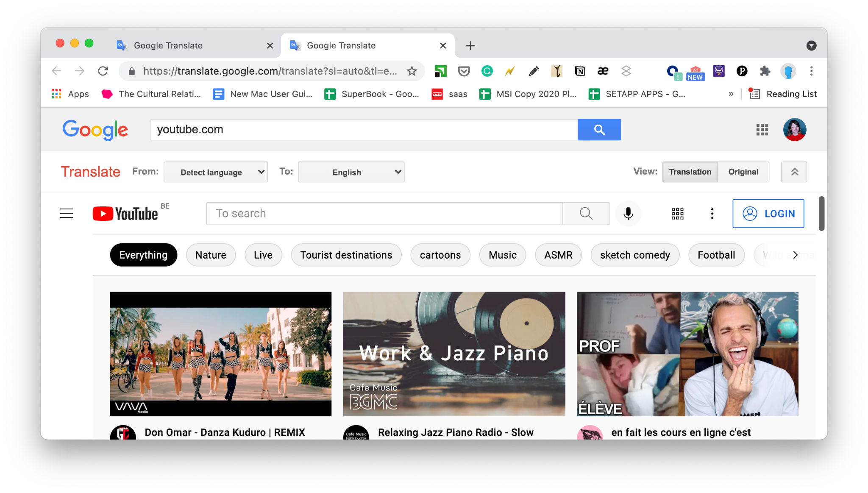Open the YouTube apps grid icon
The image size is (868, 493).
(x=677, y=213)
